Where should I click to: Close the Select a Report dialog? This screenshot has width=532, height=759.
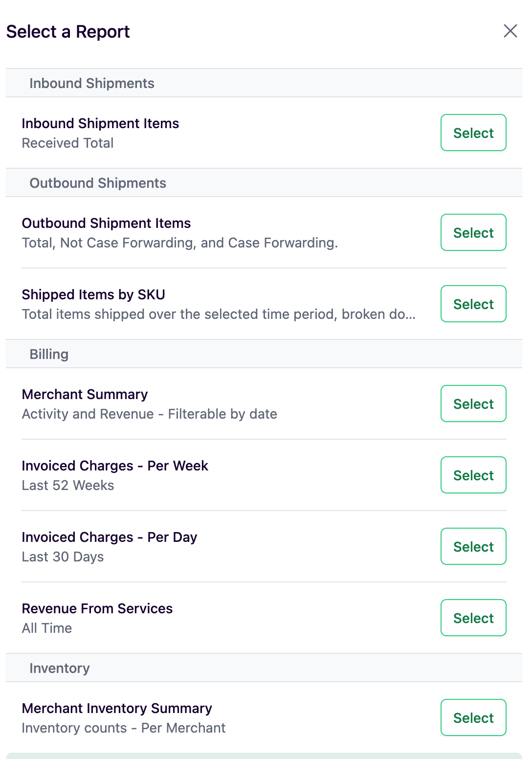510,31
